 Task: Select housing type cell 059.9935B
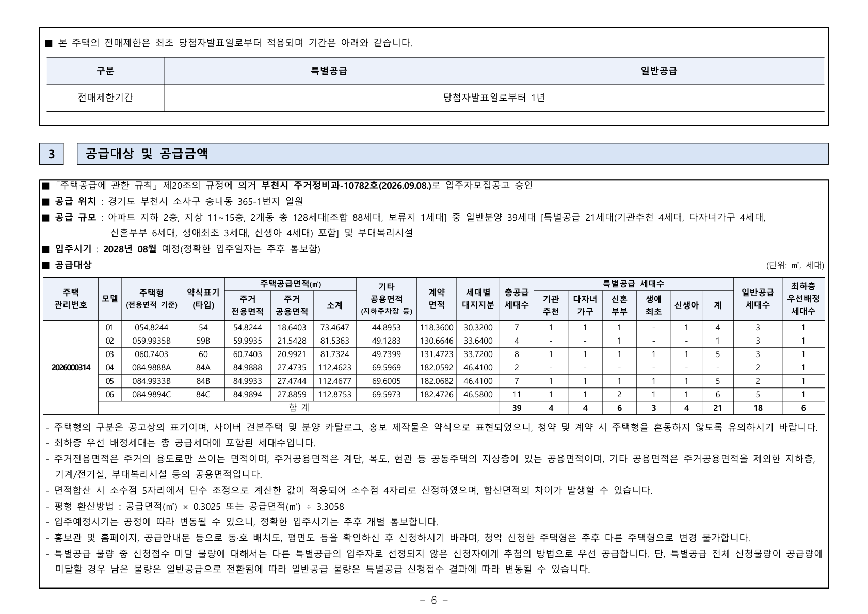[x=151, y=341]
